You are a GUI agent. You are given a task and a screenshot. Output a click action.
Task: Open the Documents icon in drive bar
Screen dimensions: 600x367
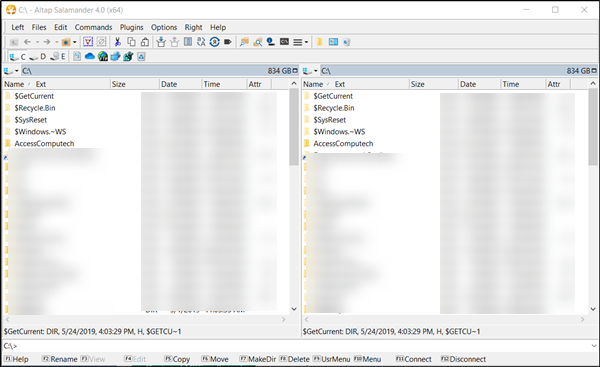pos(77,57)
